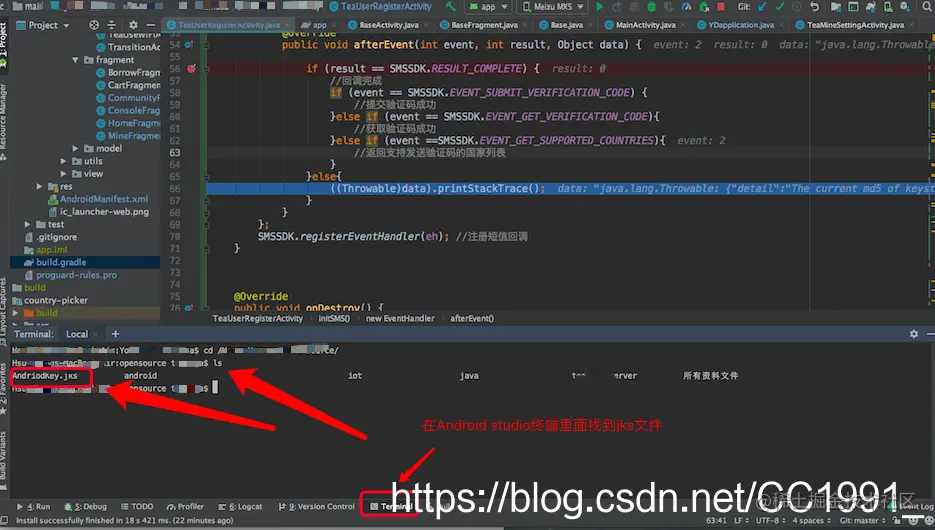Select build.gradle in project tree
Screen dimensions: 935x530
pyautogui.click(x=61, y=262)
